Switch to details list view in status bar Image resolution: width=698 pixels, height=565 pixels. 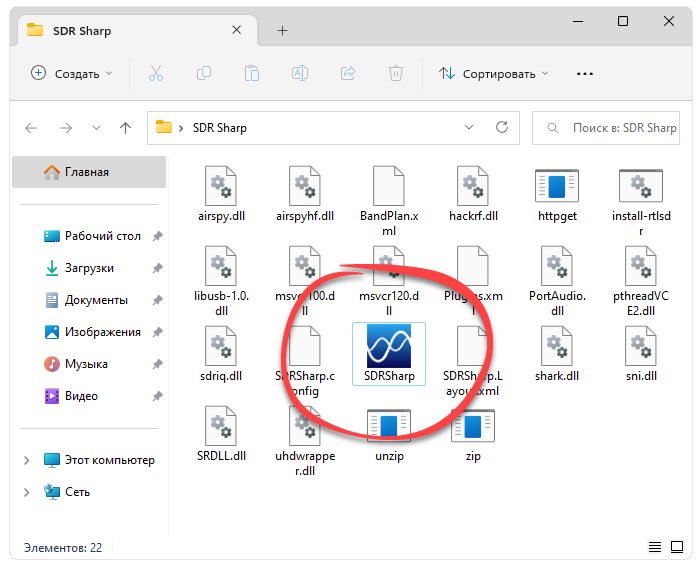(x=655, y=548)
